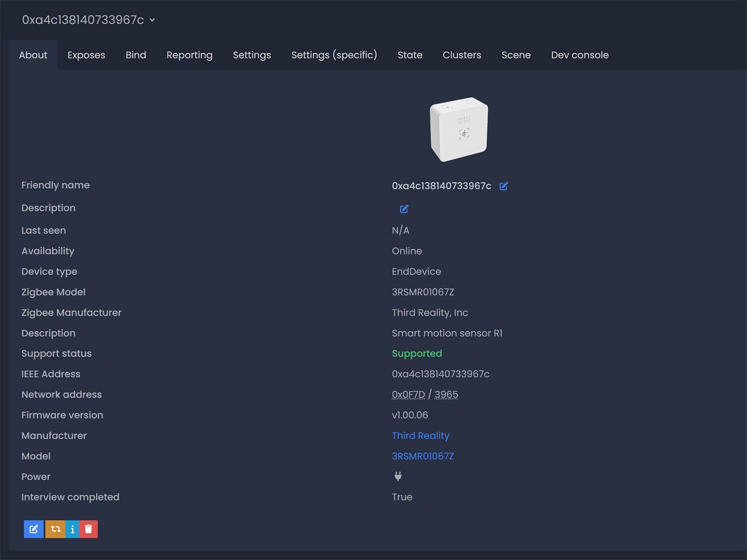Open the Bind tab
The image size is (747, 560).
136,55
